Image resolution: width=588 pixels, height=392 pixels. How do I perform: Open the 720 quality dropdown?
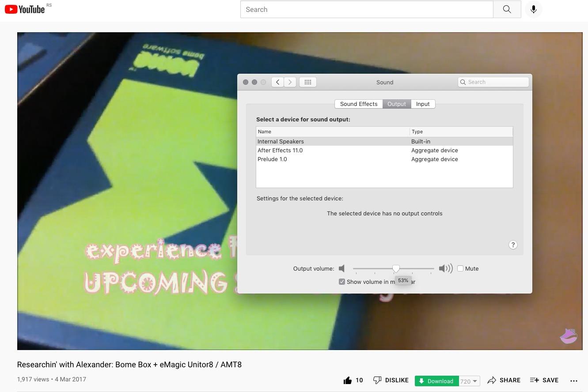(x=469, y=381)
